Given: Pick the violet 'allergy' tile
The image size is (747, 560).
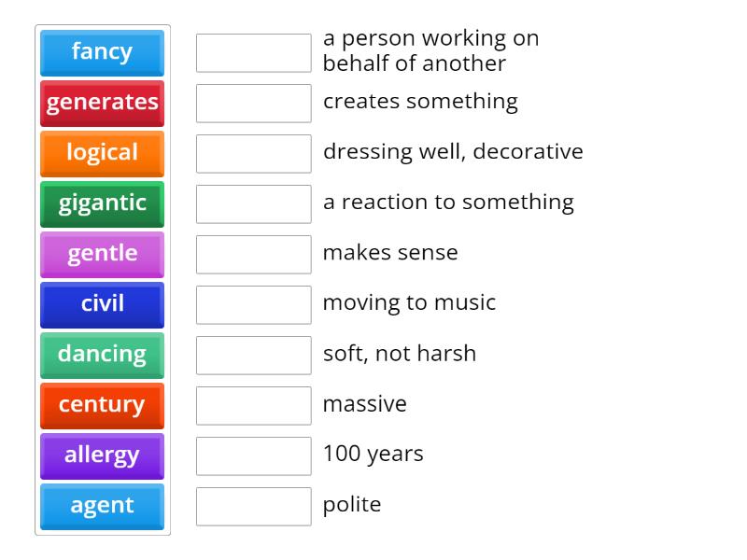Looking at the screenshot, I should tap(102, 455).
